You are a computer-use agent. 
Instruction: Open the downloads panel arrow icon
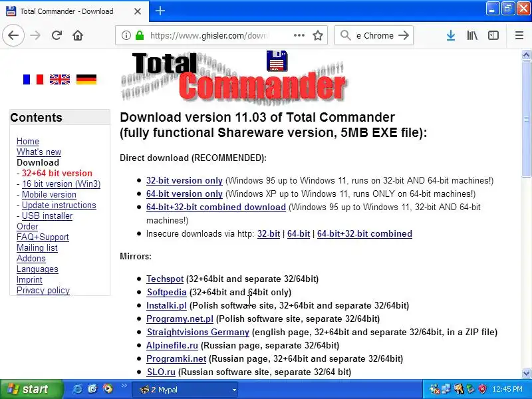coord(451,35)
